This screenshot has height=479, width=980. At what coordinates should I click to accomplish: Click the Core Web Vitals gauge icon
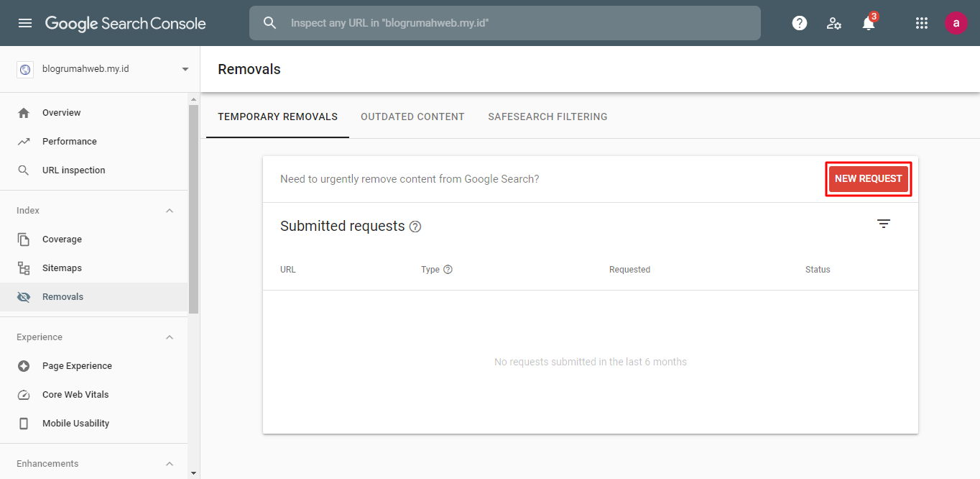coord(24,395)
